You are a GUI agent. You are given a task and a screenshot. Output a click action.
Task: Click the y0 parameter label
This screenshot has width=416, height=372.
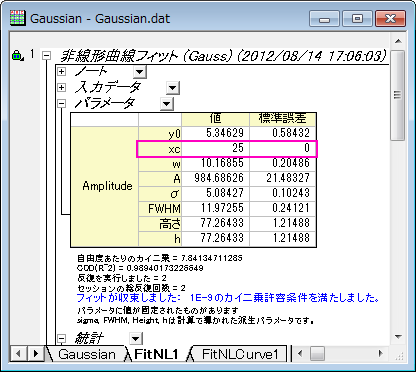160,134
